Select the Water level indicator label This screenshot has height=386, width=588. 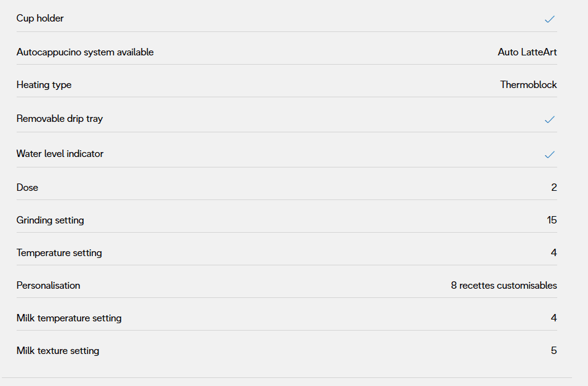click(60, 154)
